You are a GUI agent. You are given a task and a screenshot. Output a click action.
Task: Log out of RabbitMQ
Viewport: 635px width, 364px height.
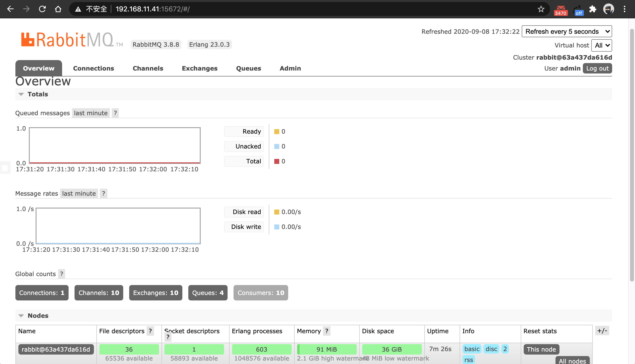point(597,68)
